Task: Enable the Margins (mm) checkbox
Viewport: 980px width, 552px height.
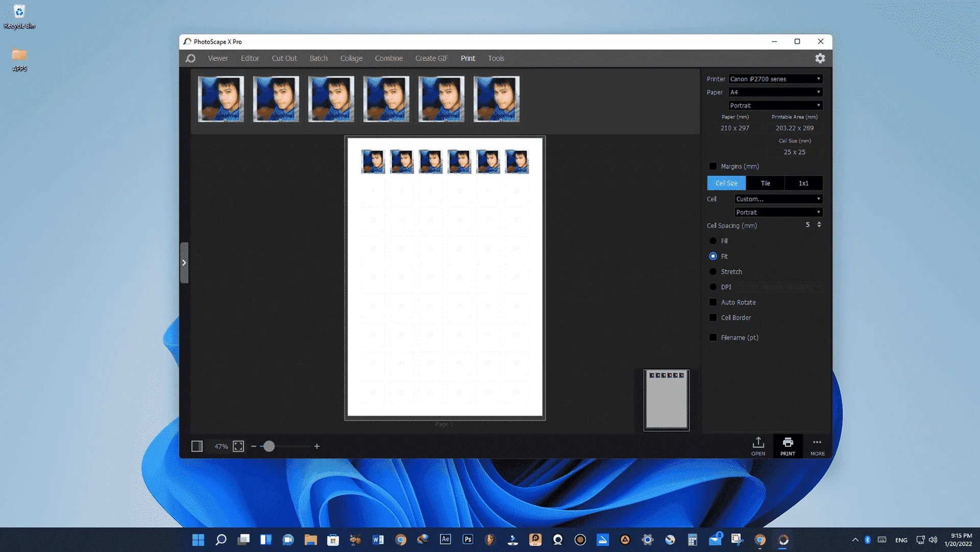Action: coord(713,166)
